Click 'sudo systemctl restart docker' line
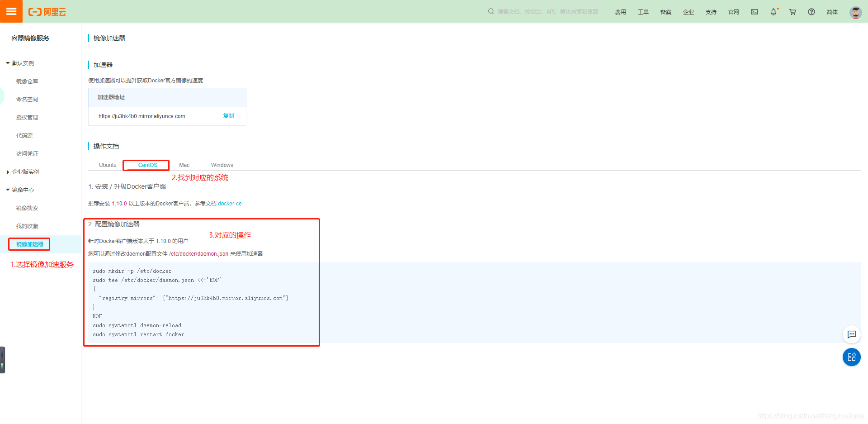The width and height of the screenshot is (868, 424). [x=138, y=334]
